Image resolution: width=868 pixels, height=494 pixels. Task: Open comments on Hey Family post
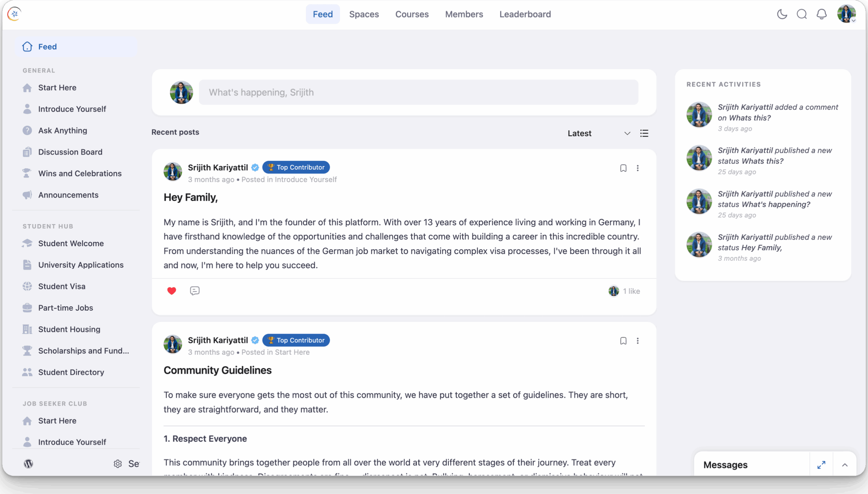pyautogui.click(x=195, y=291)
